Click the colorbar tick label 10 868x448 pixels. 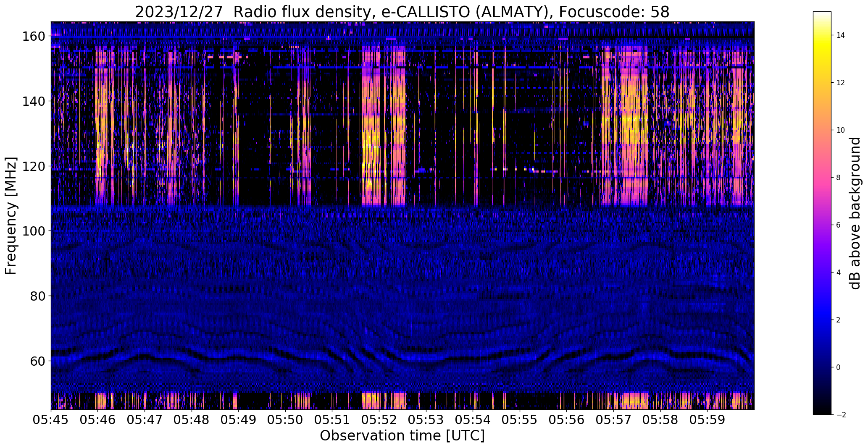pos(841,131)
